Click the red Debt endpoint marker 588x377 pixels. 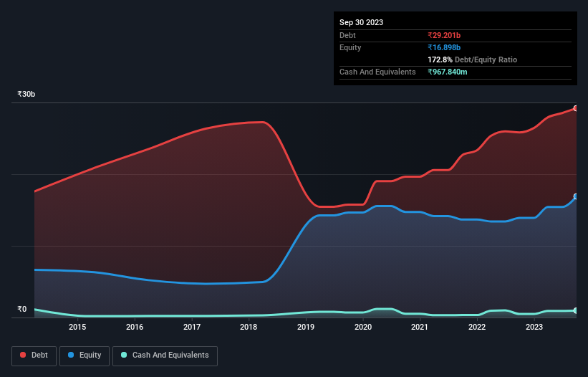pos(576,108)
